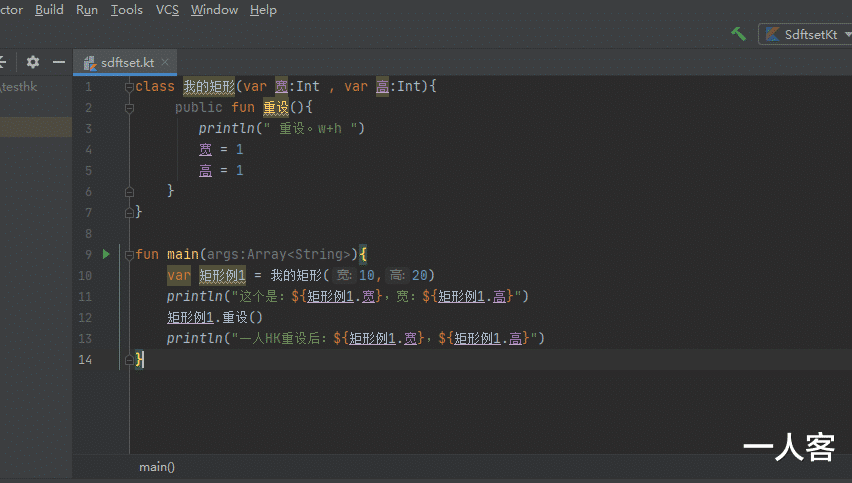Open project panel settings gear
The image size is (852, 483).
point(33,62)
